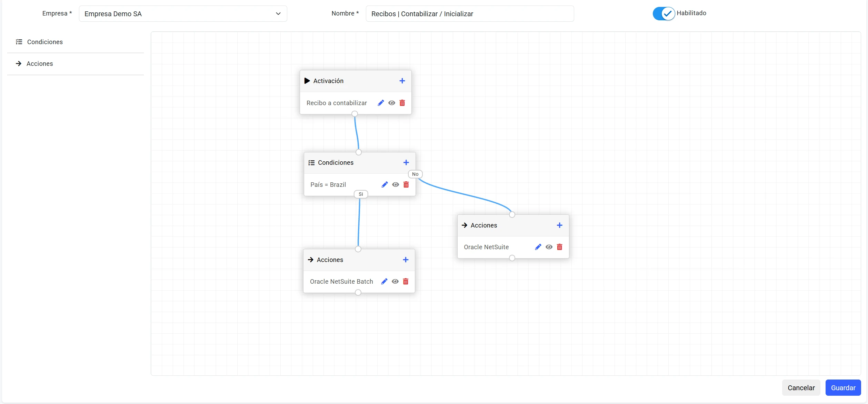Delete the Recibo a contabilizar entry
Screen dimensions: 868x404
[x=402, y=103]
